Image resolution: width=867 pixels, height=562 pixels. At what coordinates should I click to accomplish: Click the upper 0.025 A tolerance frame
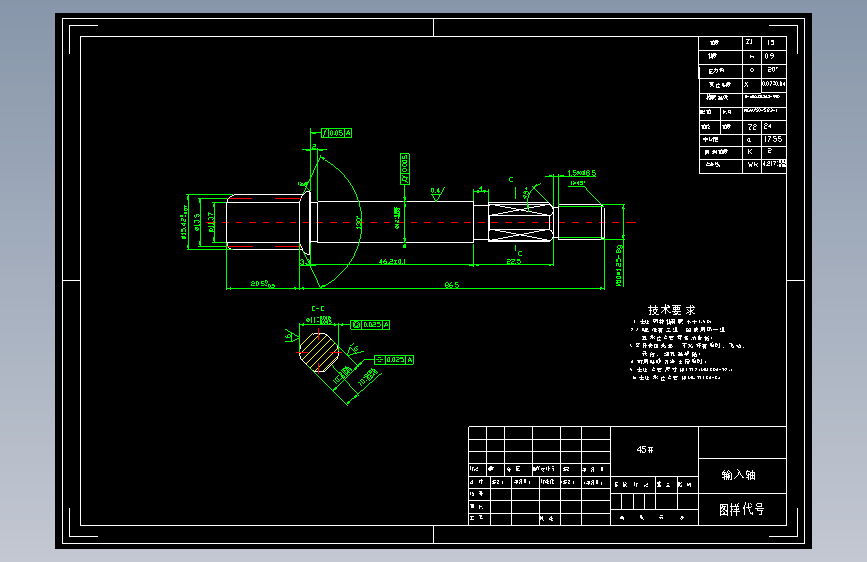pos(370,325)
